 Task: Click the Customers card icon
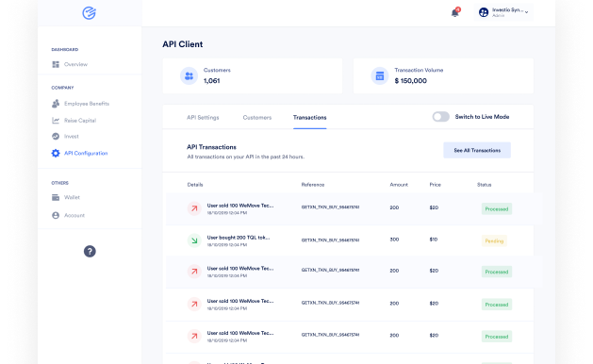point(189,76)
